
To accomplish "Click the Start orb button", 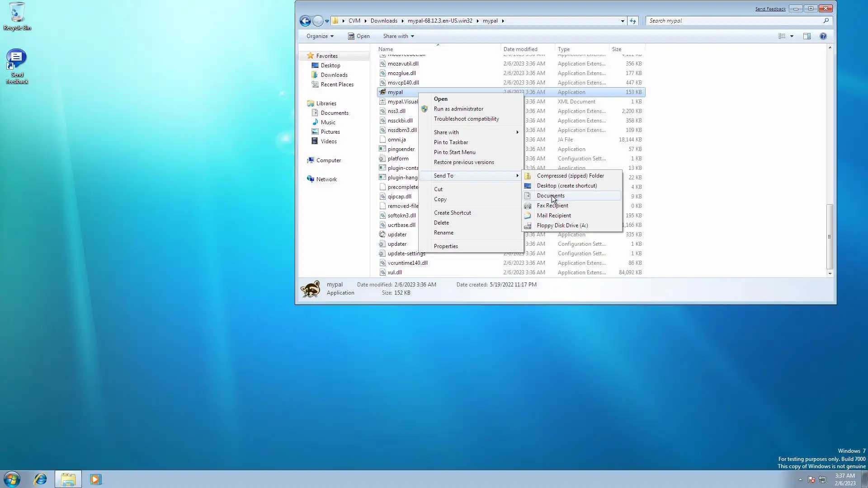I will [x=12, y=479].
